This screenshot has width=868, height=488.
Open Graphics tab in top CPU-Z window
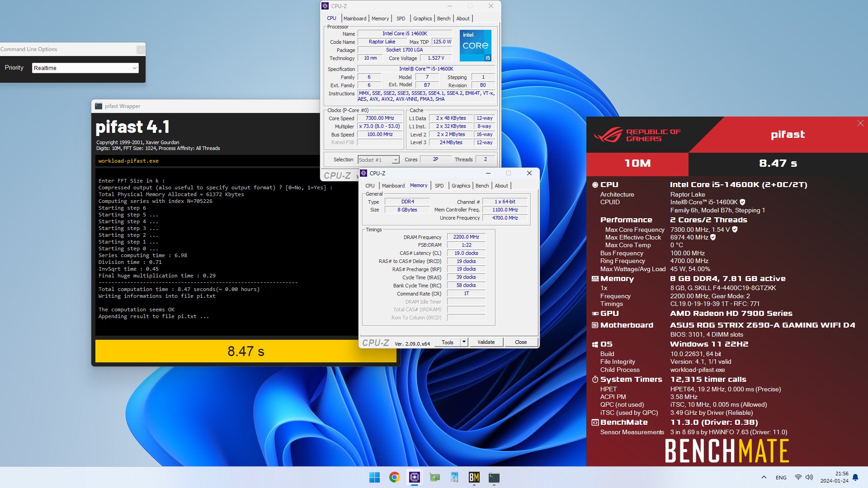423,19
